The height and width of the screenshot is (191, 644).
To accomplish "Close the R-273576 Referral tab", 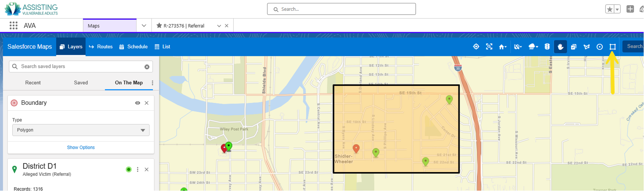I will pyautogui.click(x=227, y=26).
